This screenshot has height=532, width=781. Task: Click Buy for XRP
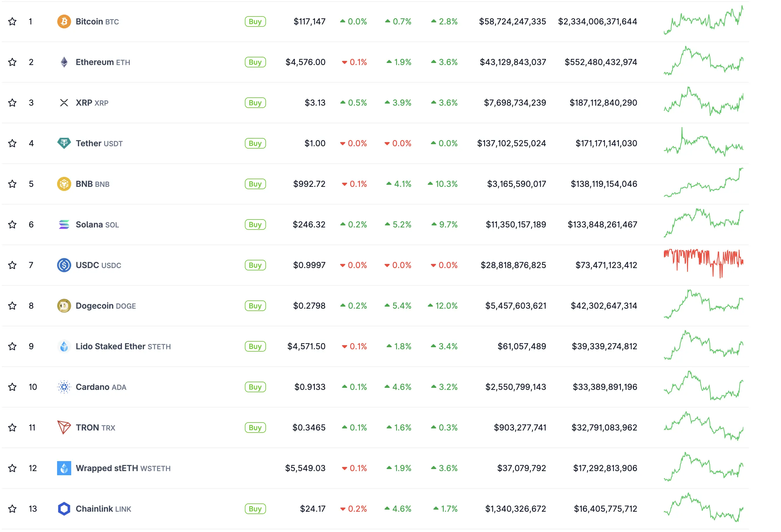(255, 103)
